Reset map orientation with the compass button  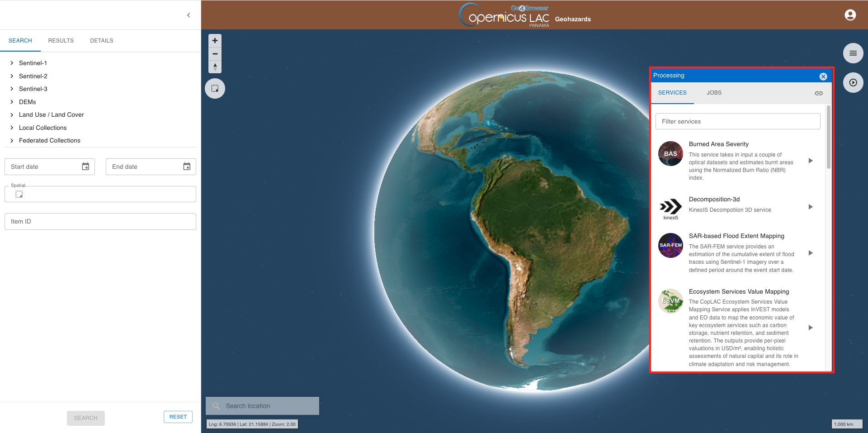coord(215,67)
